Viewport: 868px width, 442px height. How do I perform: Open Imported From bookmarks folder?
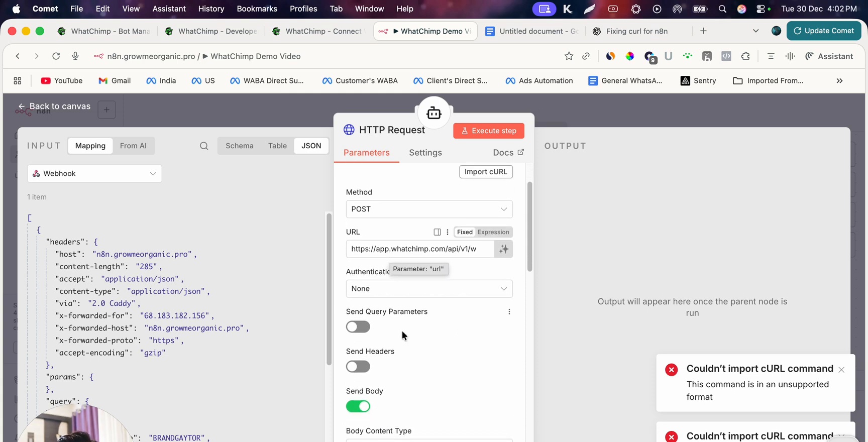tap(769, 81)
